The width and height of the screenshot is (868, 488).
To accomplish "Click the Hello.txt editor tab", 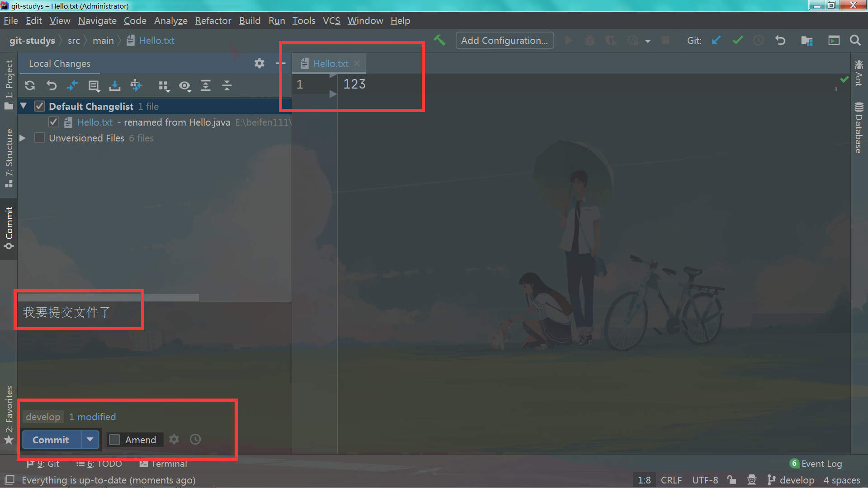I will pyautogui.click(x=330, y=63).
